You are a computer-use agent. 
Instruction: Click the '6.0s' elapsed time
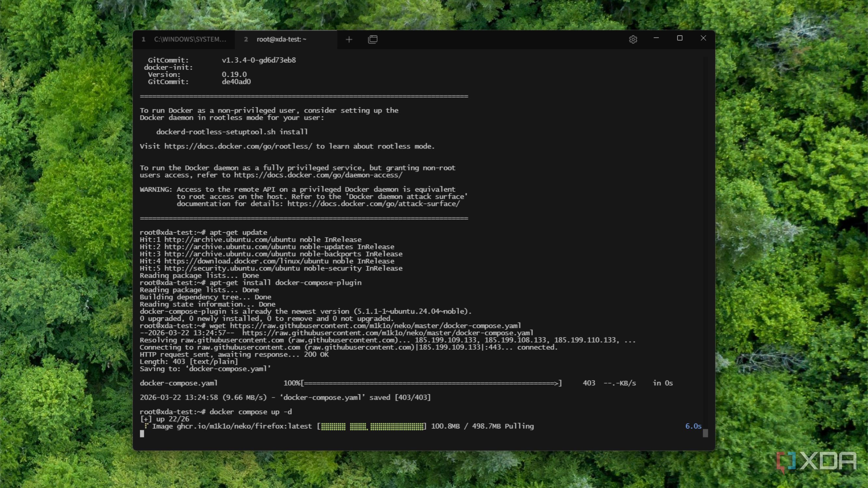click(694, 426)
